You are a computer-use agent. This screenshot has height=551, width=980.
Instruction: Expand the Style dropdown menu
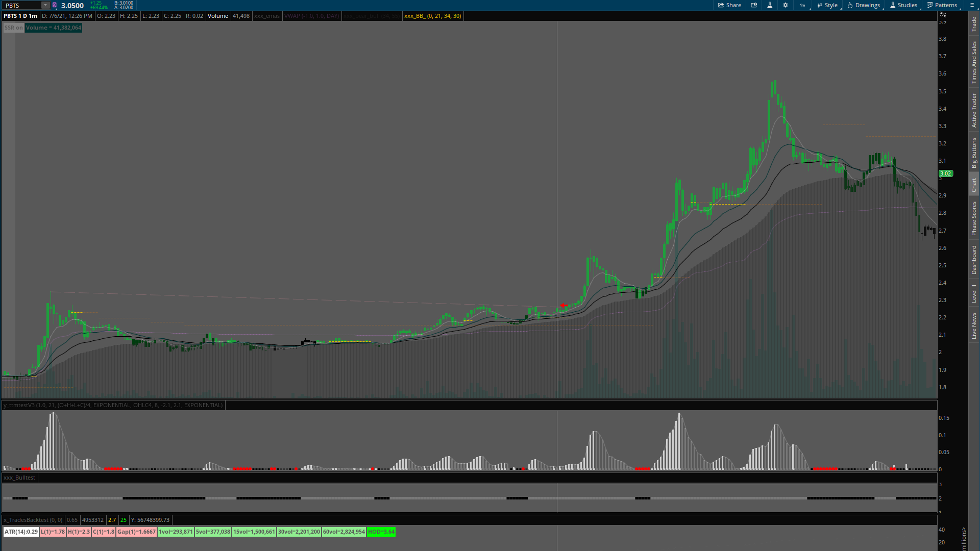coord(827,5)
